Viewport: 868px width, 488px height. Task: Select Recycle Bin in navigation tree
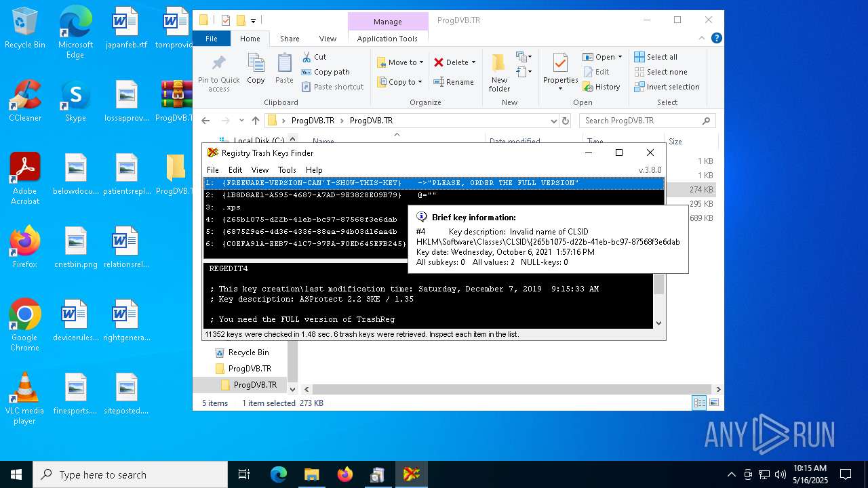[242, 352]
